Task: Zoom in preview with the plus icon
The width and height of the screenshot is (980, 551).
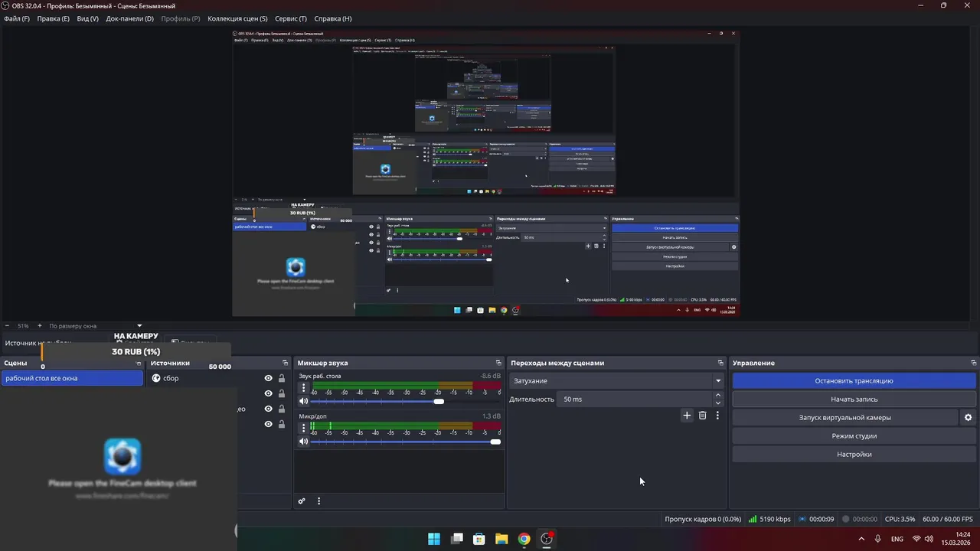Action: coord(40,326)
